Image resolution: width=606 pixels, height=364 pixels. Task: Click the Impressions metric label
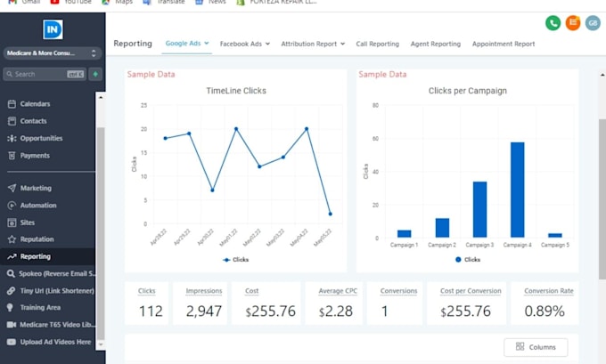204,291
